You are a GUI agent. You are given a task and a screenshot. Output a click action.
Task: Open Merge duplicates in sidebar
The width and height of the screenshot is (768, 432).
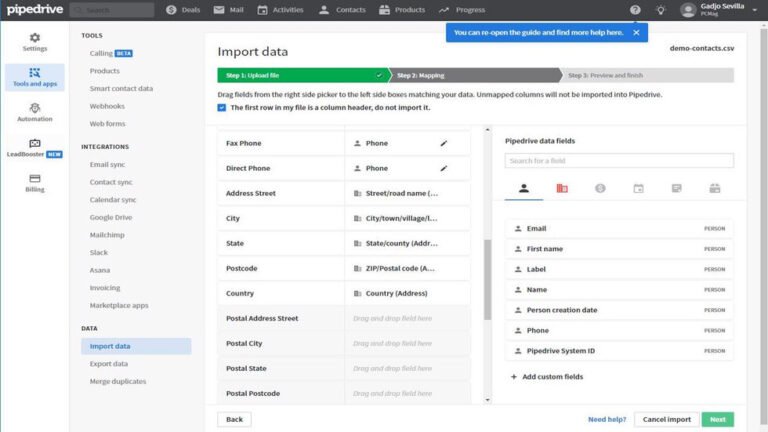pos(118,381)
